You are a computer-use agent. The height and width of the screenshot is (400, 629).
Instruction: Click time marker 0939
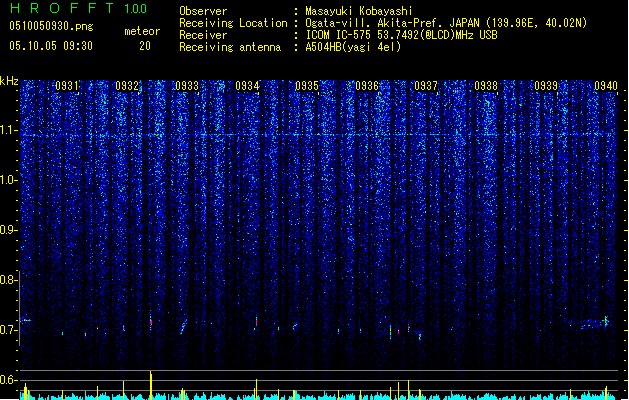coord(546,86)
